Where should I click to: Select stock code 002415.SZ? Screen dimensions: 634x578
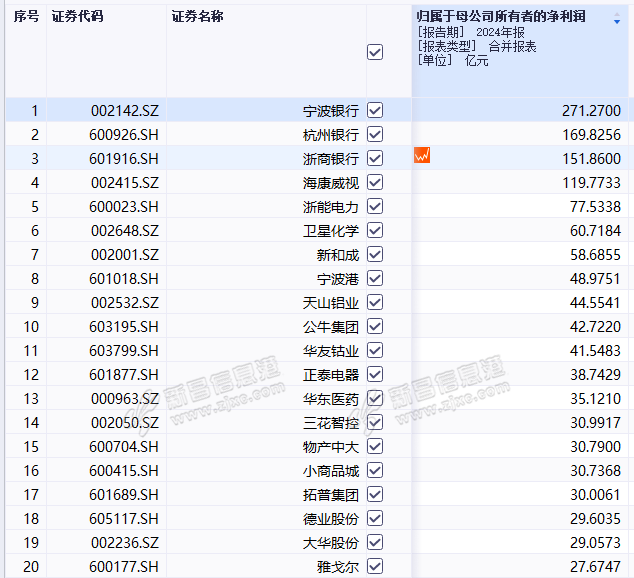125,183
